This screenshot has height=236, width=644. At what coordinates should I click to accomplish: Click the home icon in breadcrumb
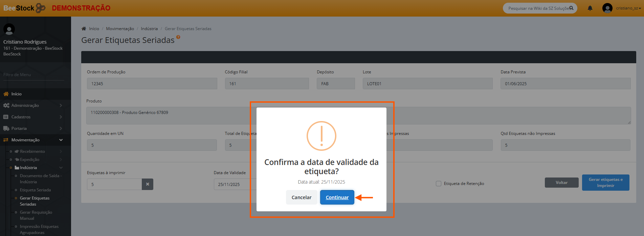pyautogui.click(x=84, y=29)
